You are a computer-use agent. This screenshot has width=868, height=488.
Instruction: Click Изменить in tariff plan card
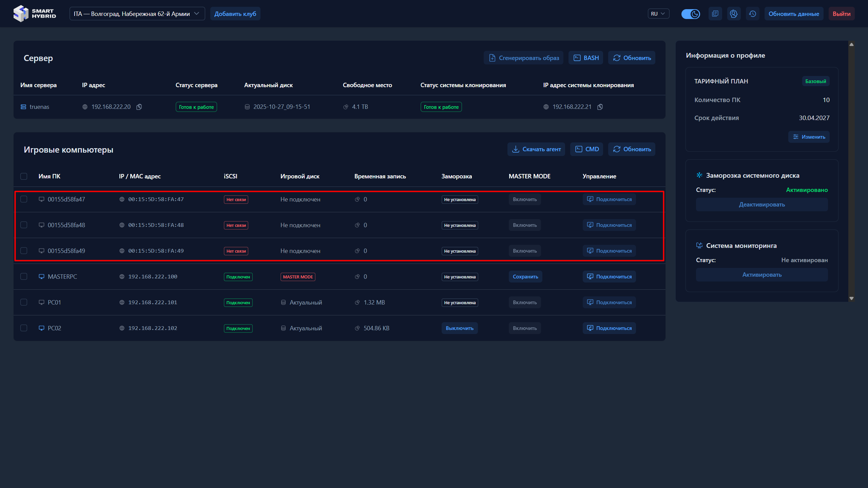(809, 137)
